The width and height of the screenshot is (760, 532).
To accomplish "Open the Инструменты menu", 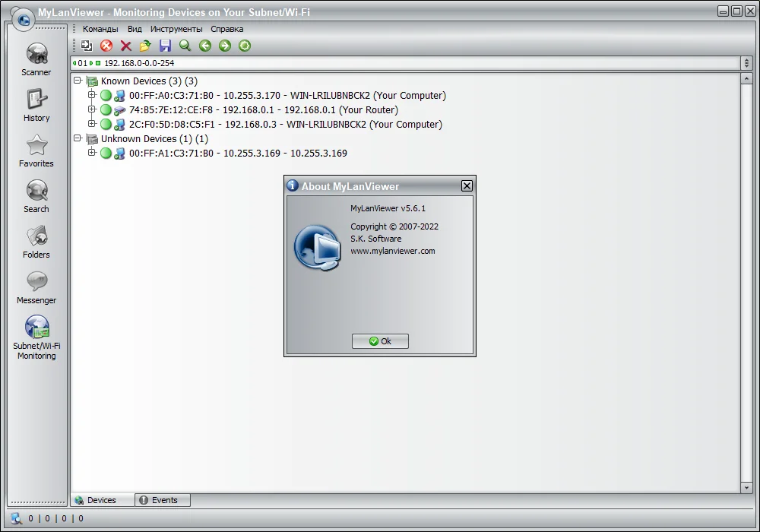I will pyautogui.click(x=176, y=29).
